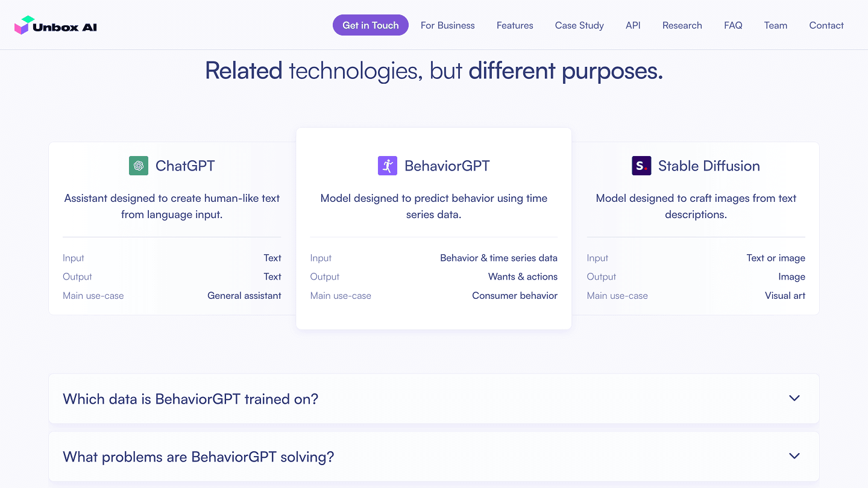The height and width of the screenshot is (488, 868).
Task: Click the ChatGPT green logo icon
Action: pos(139,166)
